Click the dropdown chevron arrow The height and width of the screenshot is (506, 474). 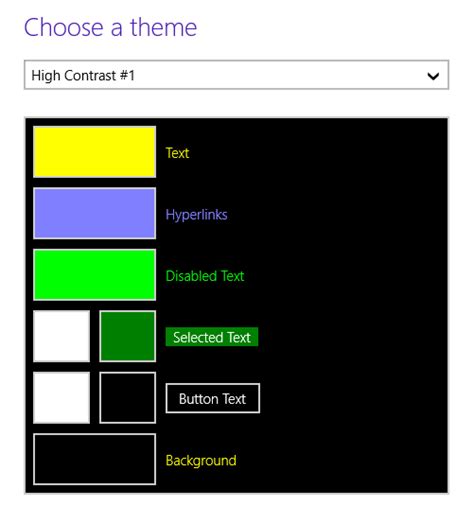click(433, 76)
